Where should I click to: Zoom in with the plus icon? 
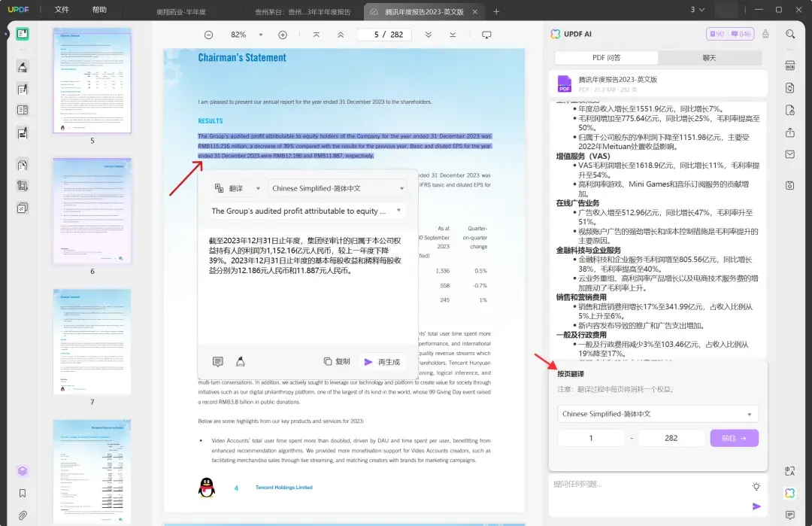283,35
